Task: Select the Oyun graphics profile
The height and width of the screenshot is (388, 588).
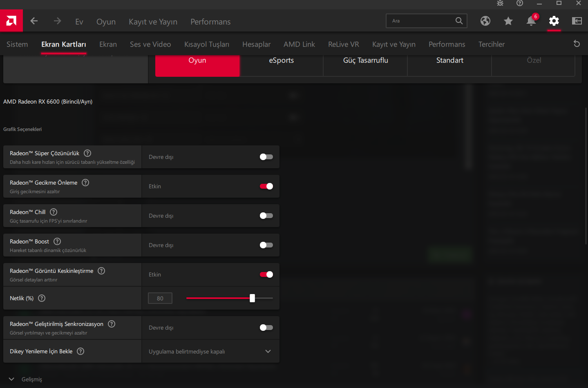Action: (197, 65)
